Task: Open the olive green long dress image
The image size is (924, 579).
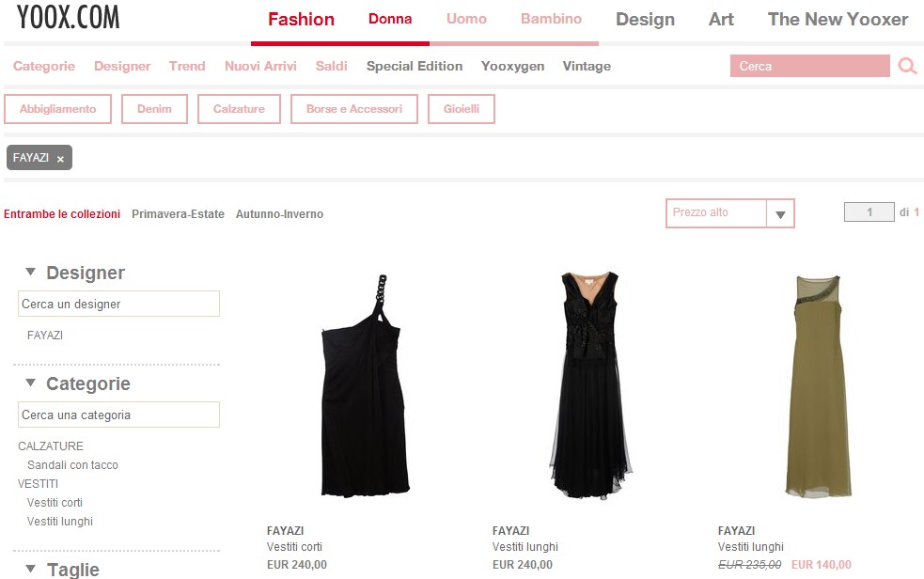Action: (x=819, y=385)
